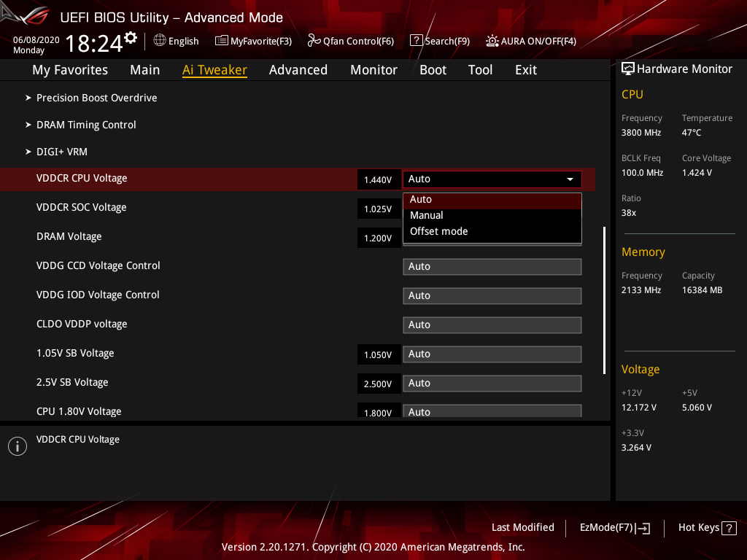The image size is (747, 560).
Task: Toggle AURA lighting icon
Action: (x=492, y=41)
